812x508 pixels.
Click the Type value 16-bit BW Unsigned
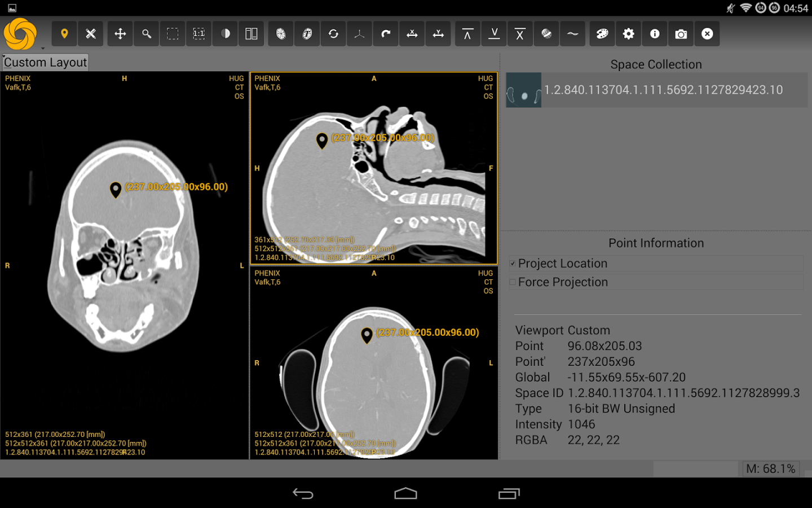tap(621, 409)
